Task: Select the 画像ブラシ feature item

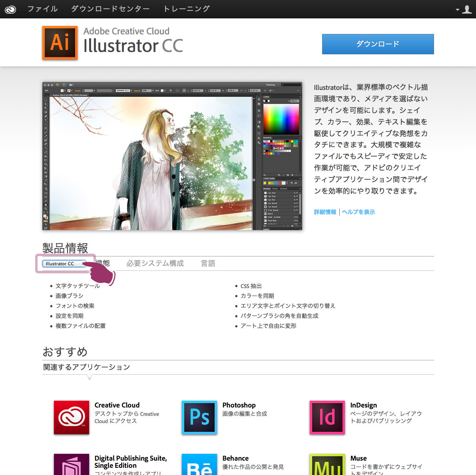Action: click(x=69, y=296)
